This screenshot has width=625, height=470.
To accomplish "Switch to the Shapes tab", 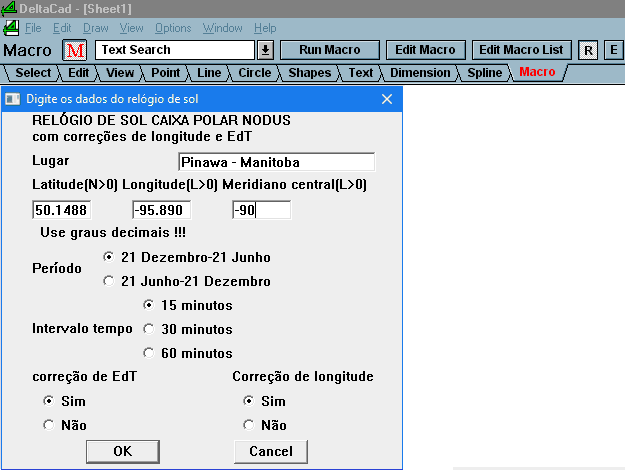I will point(309,73).
